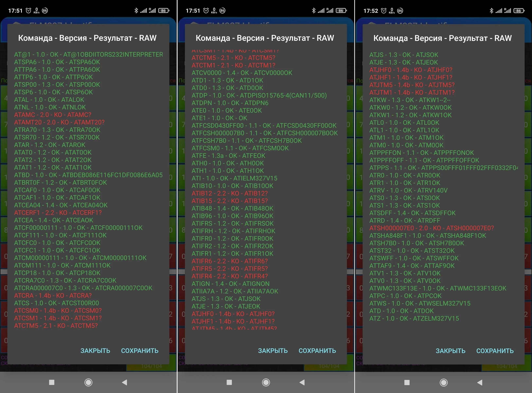Select the ATI - ATIELM327V15 result line
This screenshot has width=532, height=393.
[234, 178]
